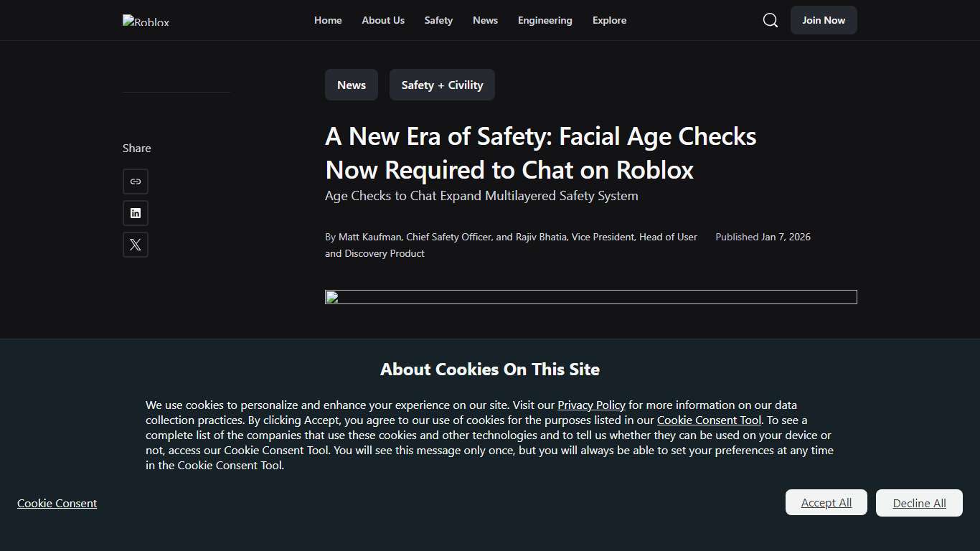Select the News category pill

351,84
